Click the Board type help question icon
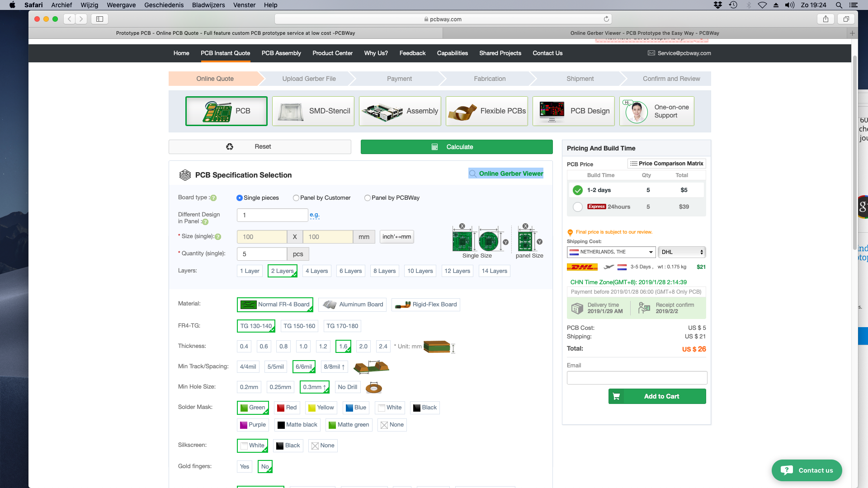This screenshot has width=868, height=488. (x=213, y=198)
